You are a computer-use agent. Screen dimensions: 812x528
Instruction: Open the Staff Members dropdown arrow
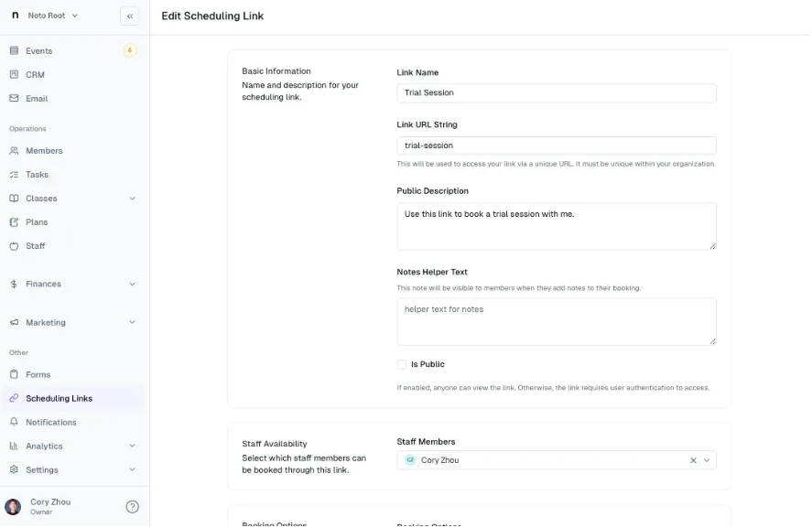pyautogui.click(x=707, y=460)
